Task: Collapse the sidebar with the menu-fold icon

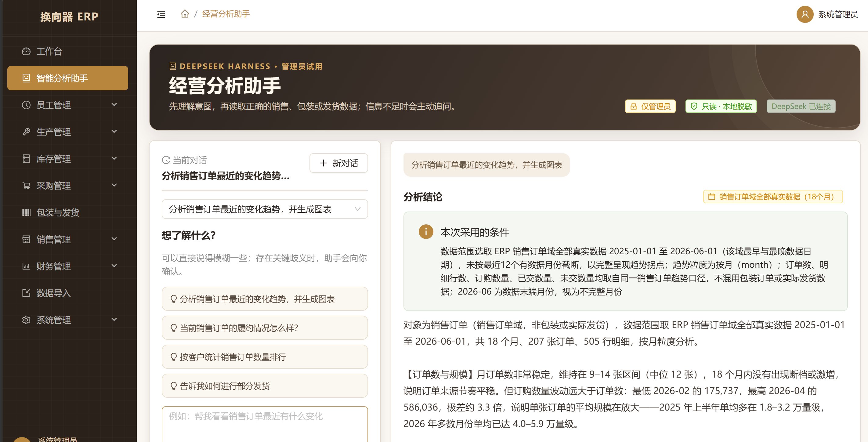Action: pos(161,14)
